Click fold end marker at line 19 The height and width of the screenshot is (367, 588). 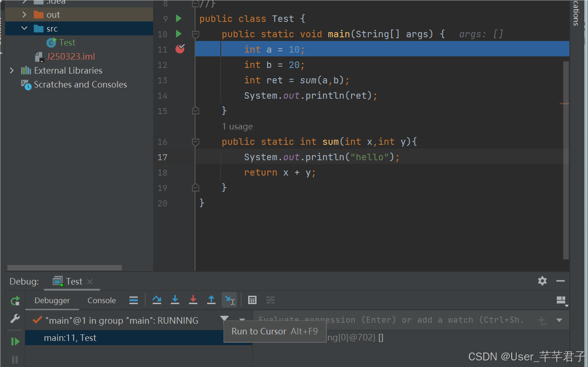click(x=196, y=187)
